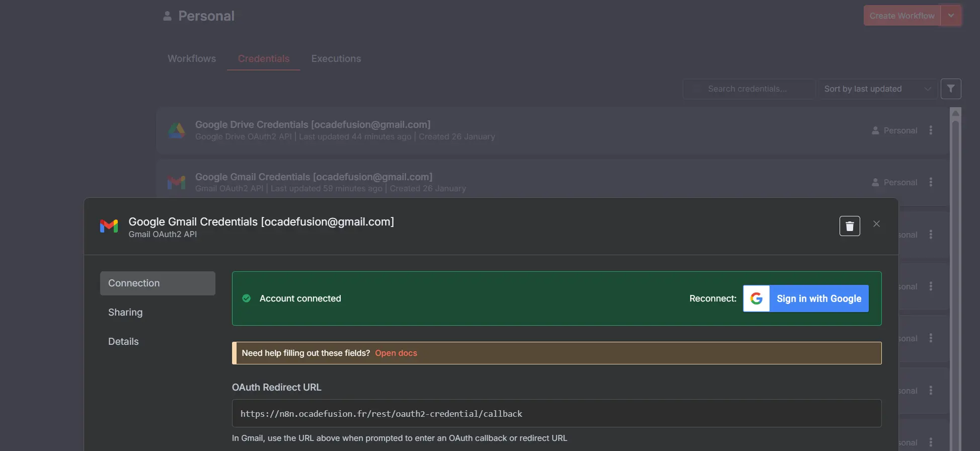This screenshot has width=980, height=451.
Task: Click the Google G logo on the sign-in button
Action: (757, 298)
